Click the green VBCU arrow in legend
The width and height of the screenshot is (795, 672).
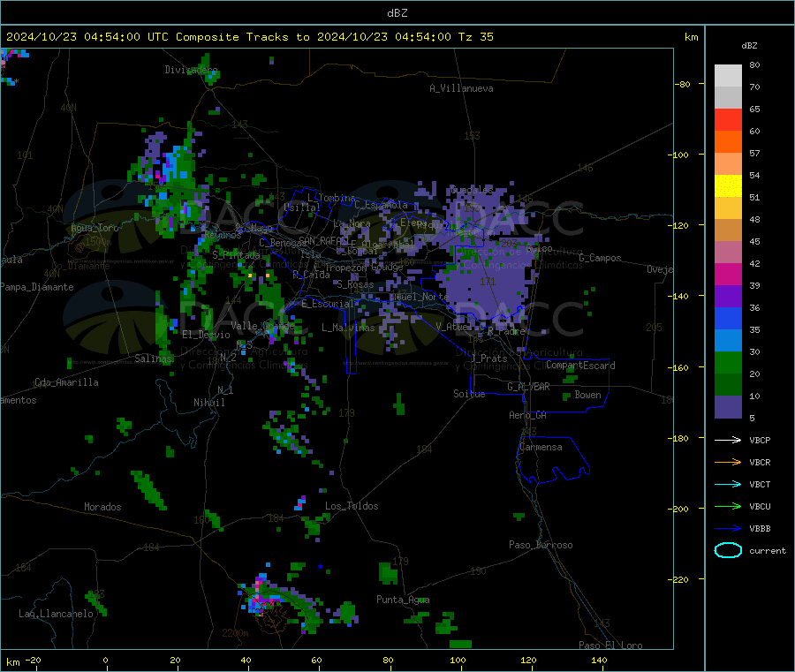728,506
